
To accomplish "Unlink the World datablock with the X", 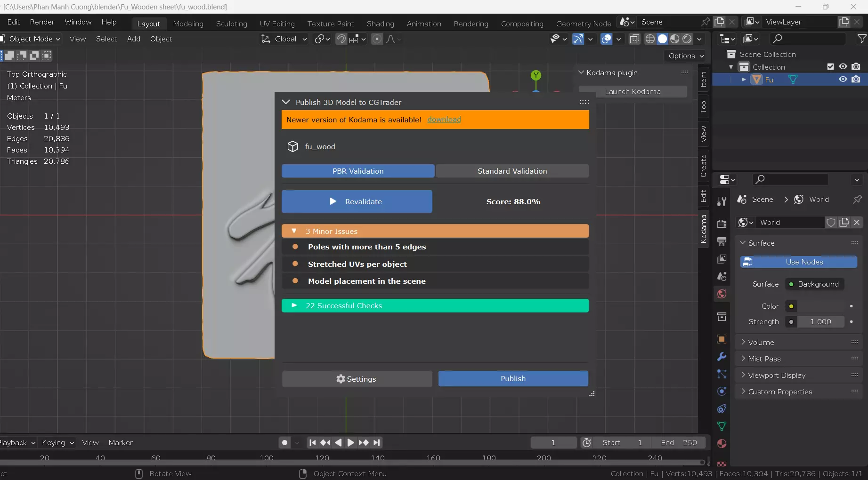I will pos(857,222).
